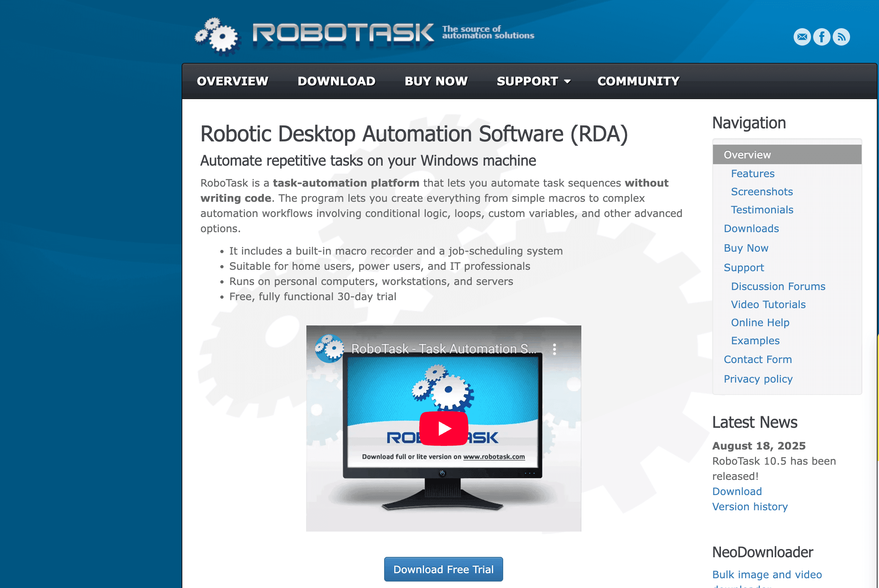Image resolution: width=879 pixels, height=588 pixels.
Task: Click the Testimonials sidebar link
Action: point(762,210)
